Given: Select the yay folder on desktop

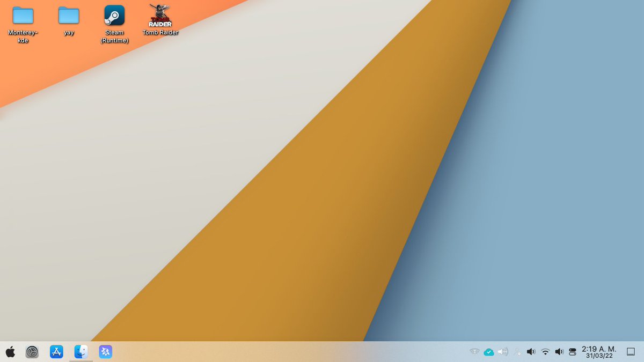Looking at the screenshot, I should pos(69,21).
